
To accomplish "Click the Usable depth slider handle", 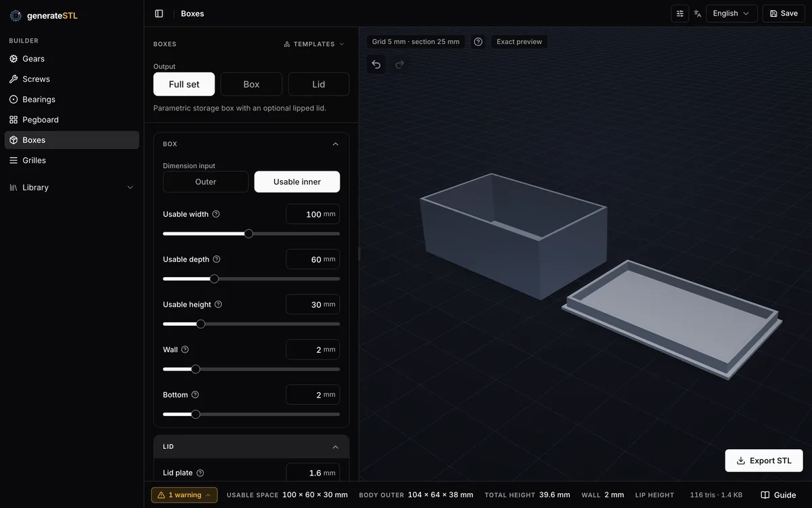I will [214, 279].
